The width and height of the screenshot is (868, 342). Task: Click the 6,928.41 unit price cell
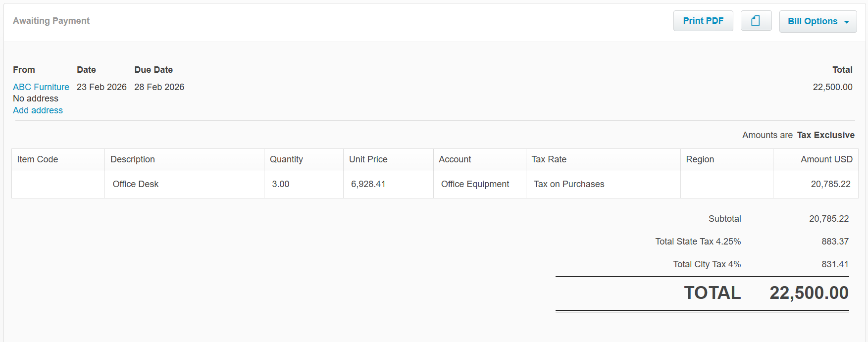click(368, 184)
